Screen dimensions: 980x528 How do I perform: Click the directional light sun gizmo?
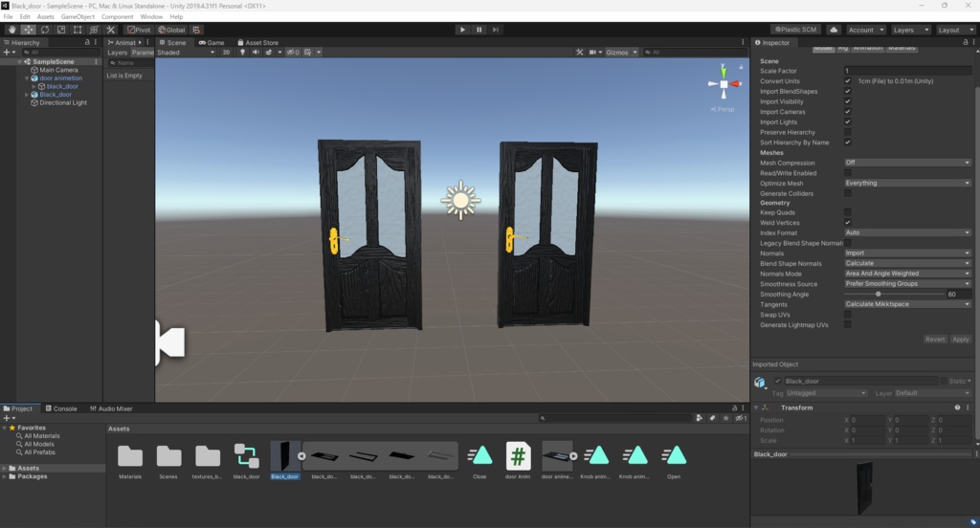460,200
